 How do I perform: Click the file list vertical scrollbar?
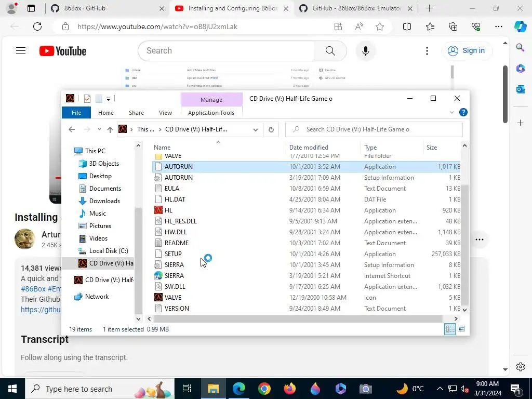tap(464, 244)
